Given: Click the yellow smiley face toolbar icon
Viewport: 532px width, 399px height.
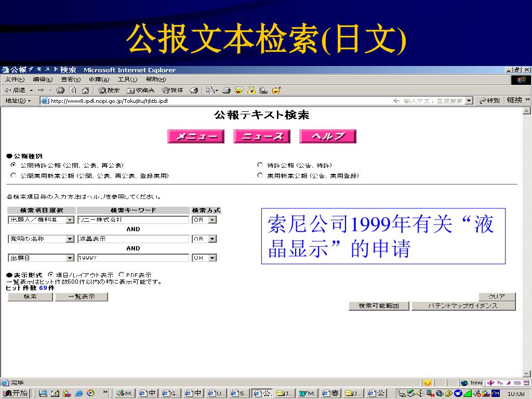Looking at the screenshot, I should (x=239, y=90).
